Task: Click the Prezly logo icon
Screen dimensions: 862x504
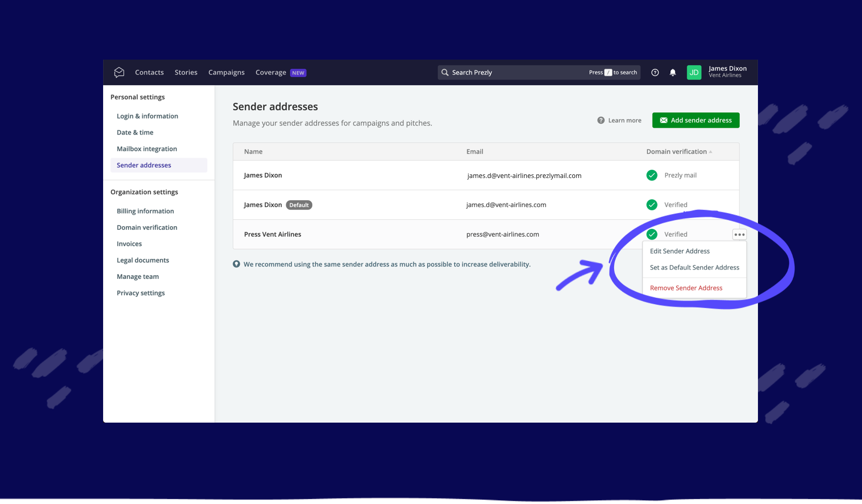Action: [x=119, y=72]
